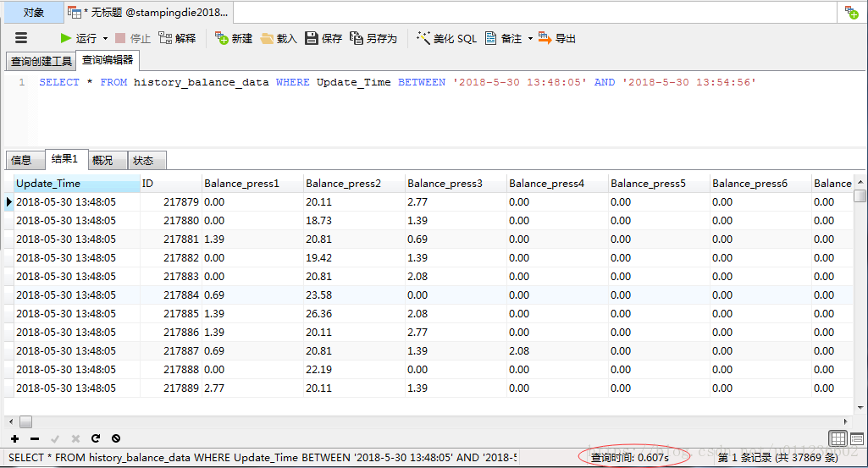Select the 查询编辑器 tab
This screenshot has height=468, width=868.
[108, 60]
